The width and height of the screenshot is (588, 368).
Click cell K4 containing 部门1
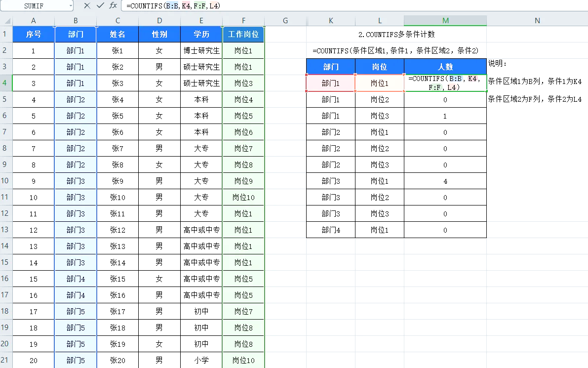[x=331, y=83]
